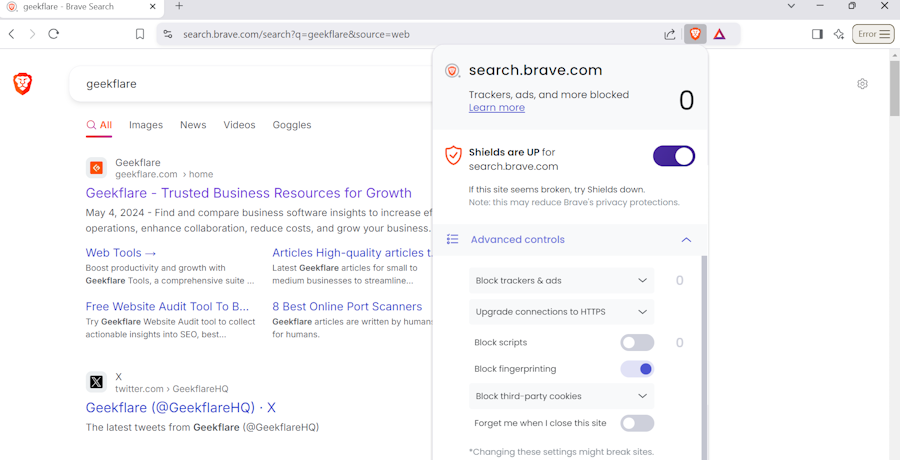
Task: Turn off the Shields are UP toggle
Action: 674,156
